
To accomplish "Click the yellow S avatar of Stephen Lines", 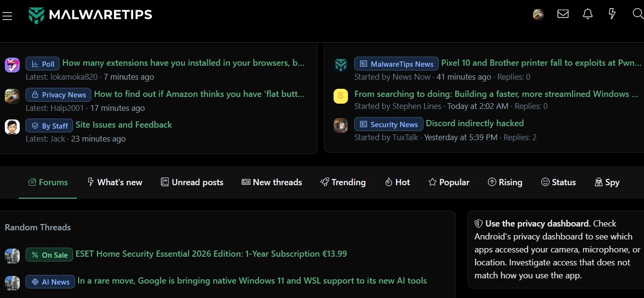I will (x=341, y=96).
